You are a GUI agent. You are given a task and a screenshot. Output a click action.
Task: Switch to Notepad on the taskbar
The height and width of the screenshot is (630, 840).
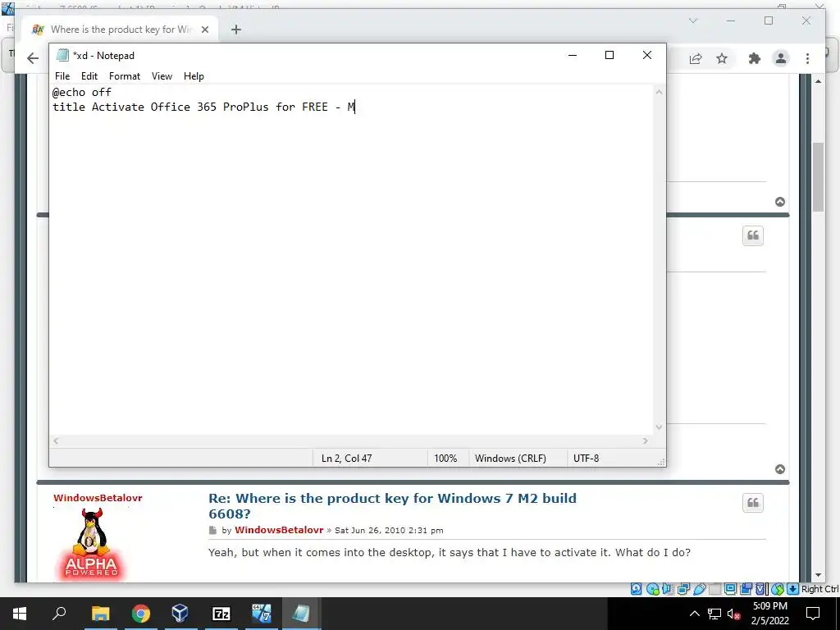click(300, 614)
